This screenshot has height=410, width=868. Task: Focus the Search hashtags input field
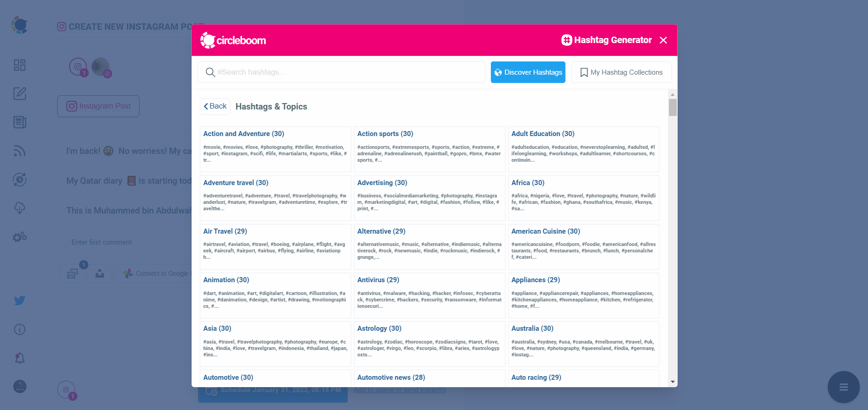(341, 72)
